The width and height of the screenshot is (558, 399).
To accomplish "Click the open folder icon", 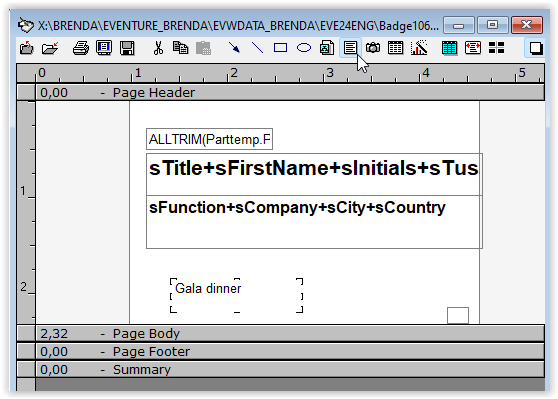I will pyautogui.click(x=50, y=48).
